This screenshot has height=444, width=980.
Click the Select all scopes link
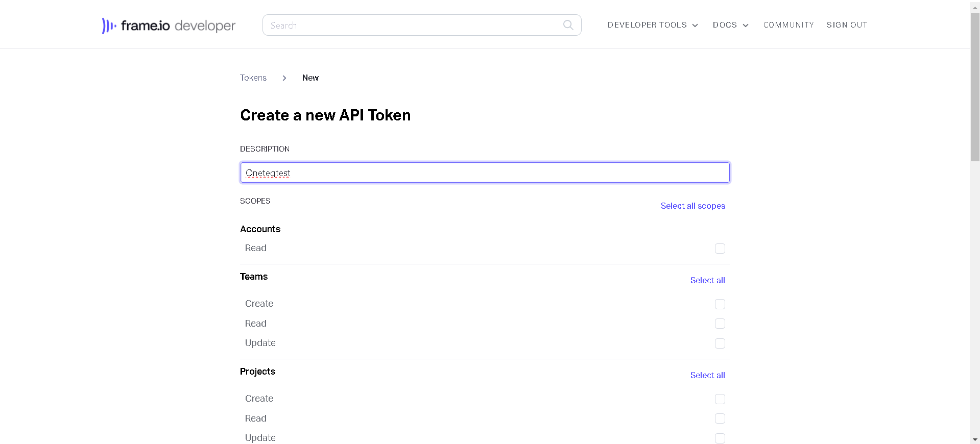[x=692, y=206]
